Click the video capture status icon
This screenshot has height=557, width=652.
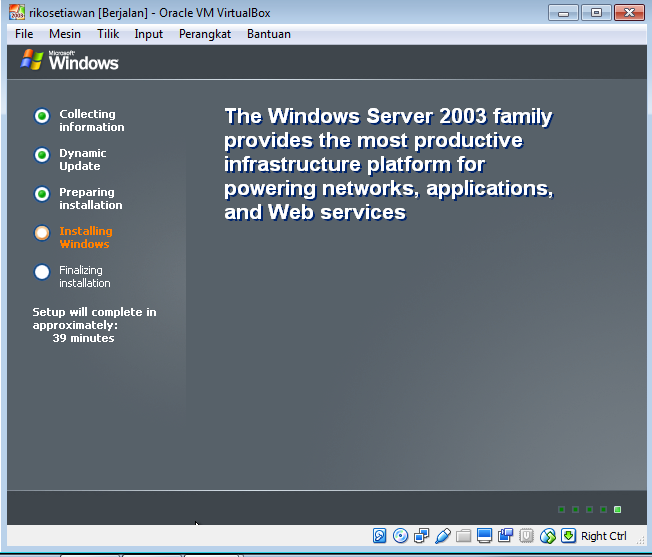pyautogui.click(x=505, y=535)
